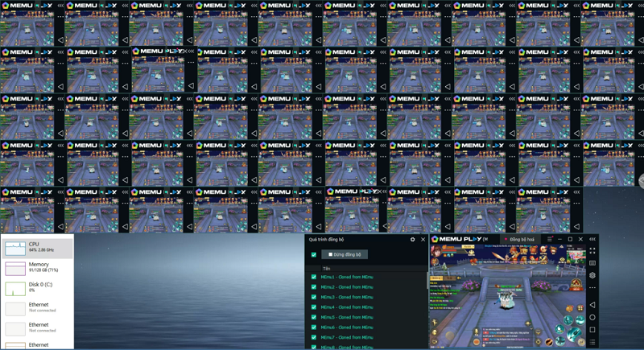Collapse the main MEmu sidebar arrows
644x350 pixels.
point(592,239)
